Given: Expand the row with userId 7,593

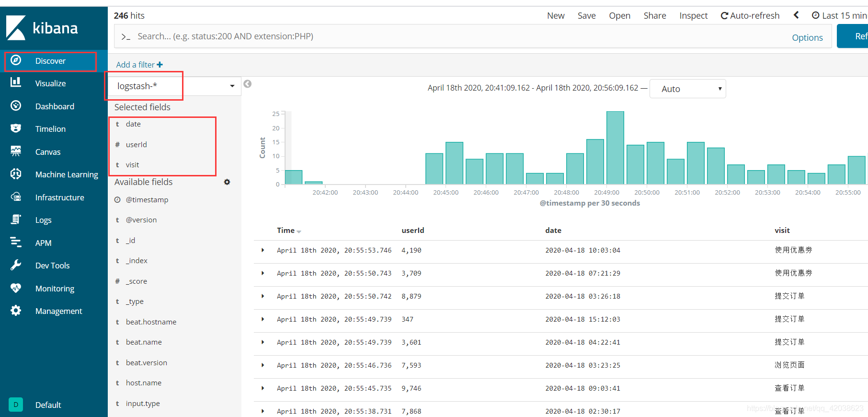Looking at the screenshot, I should tap(263, 365).
